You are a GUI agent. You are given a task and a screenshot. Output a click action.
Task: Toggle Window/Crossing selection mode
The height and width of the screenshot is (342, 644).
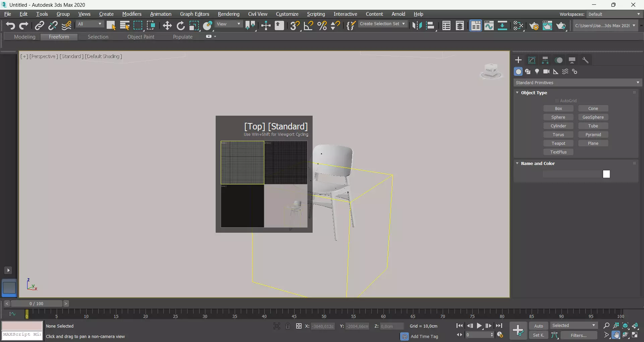point(151,25)
